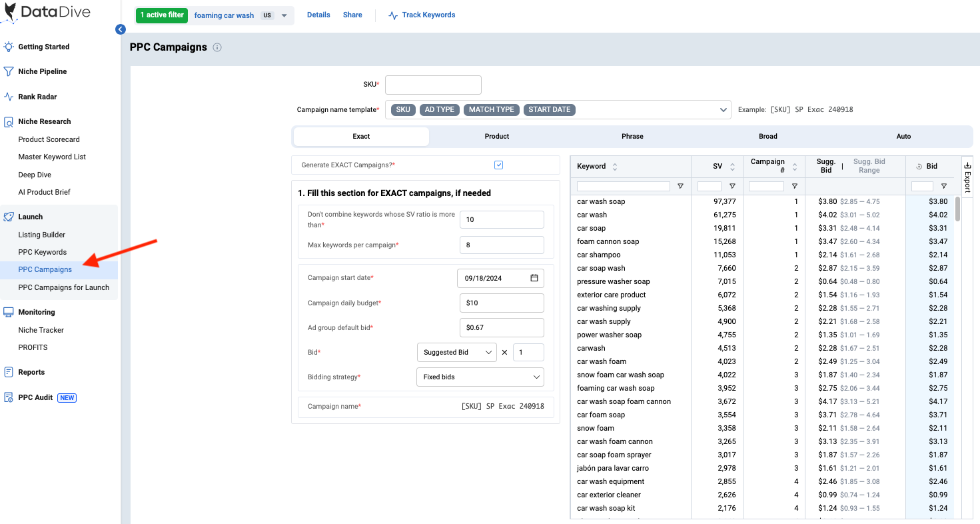Open the Suggested Bid dropdown
Image resolution: width=980 pixels, height=524 pixels.
(456, 352)
